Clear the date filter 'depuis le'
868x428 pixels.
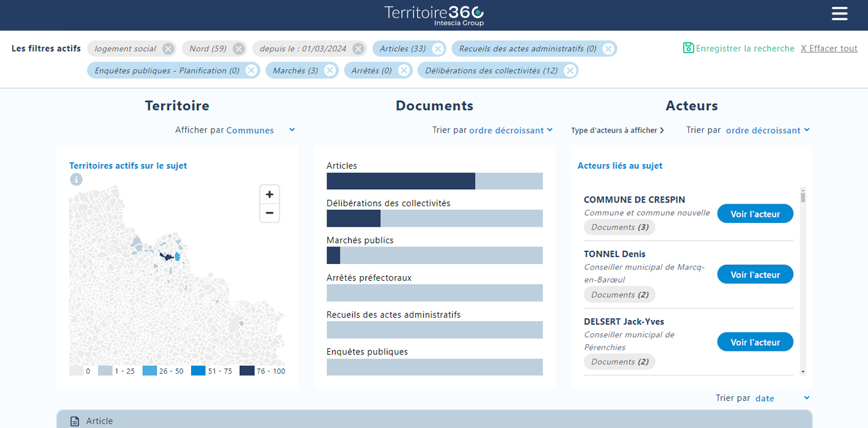point(359,49)
